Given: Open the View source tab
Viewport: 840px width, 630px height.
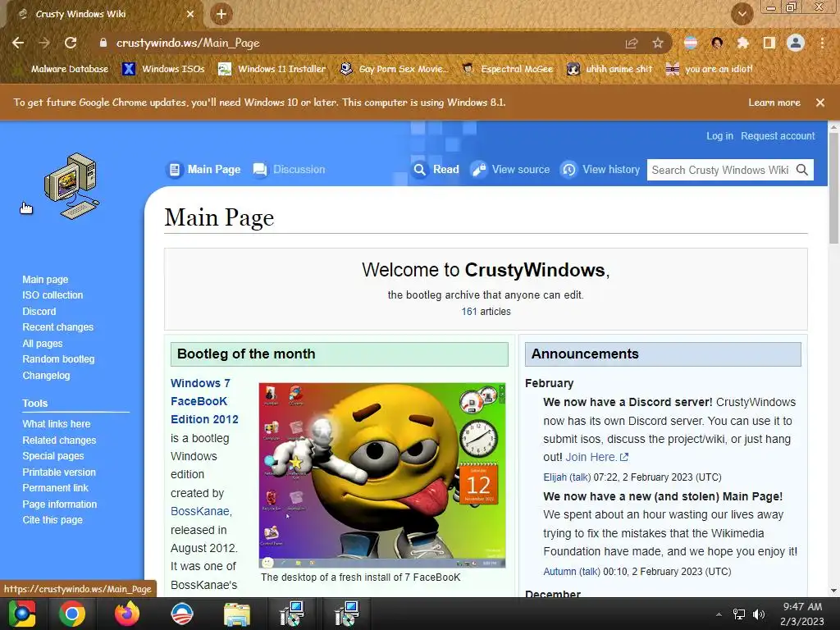Looking at the screenshot, I should point(510,169).
